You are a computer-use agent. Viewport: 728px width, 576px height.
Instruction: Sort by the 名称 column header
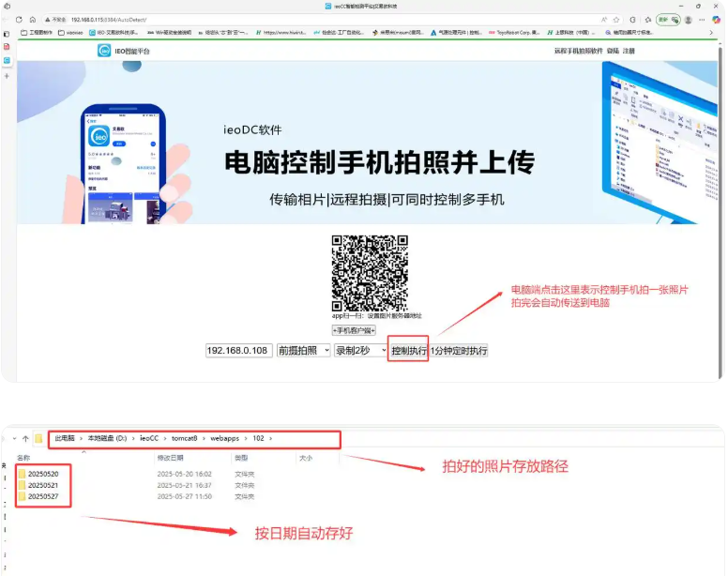click(x=23, y=458)
